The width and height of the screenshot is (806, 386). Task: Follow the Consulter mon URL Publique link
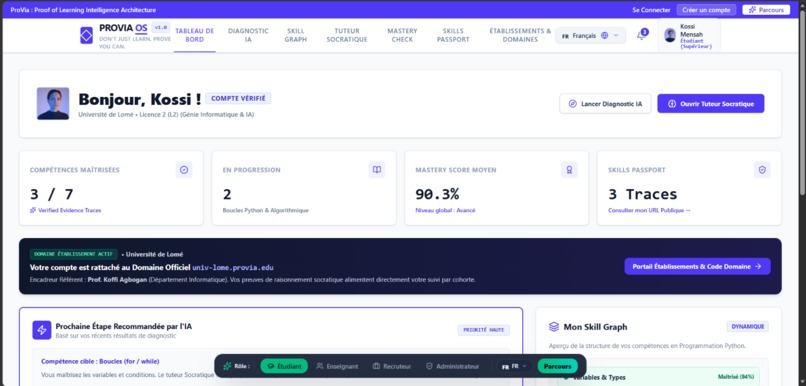[x=649, y=210]
